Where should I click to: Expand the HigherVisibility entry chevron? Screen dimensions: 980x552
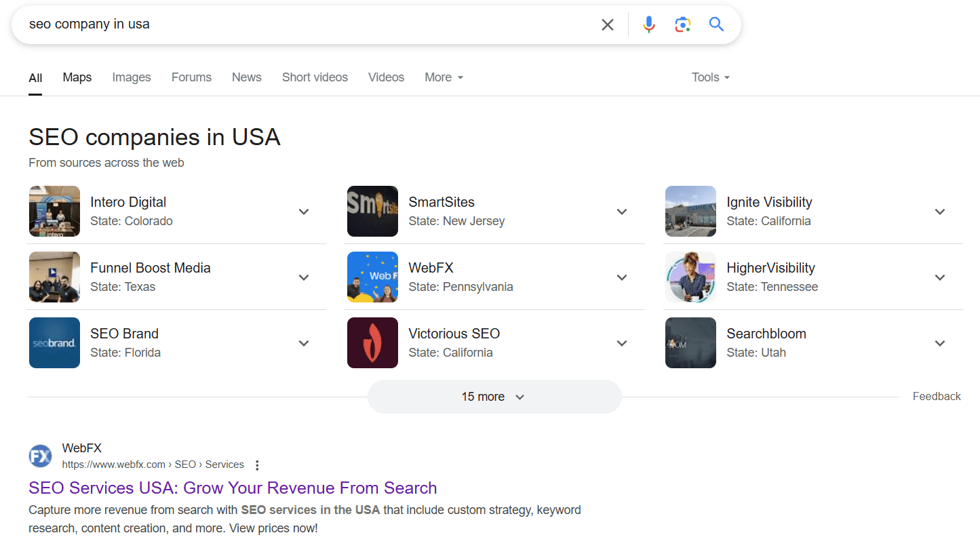[940, 277]
